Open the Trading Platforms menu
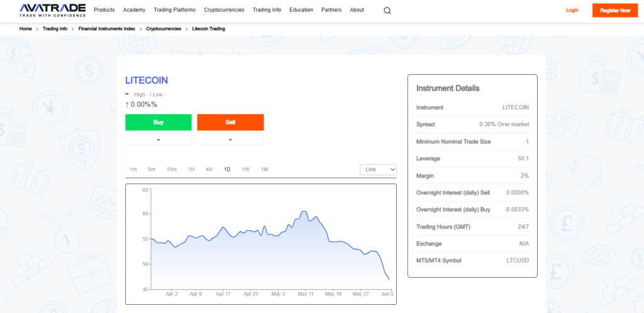The height and width of the screenshot is (313, 644). [175, 10]
